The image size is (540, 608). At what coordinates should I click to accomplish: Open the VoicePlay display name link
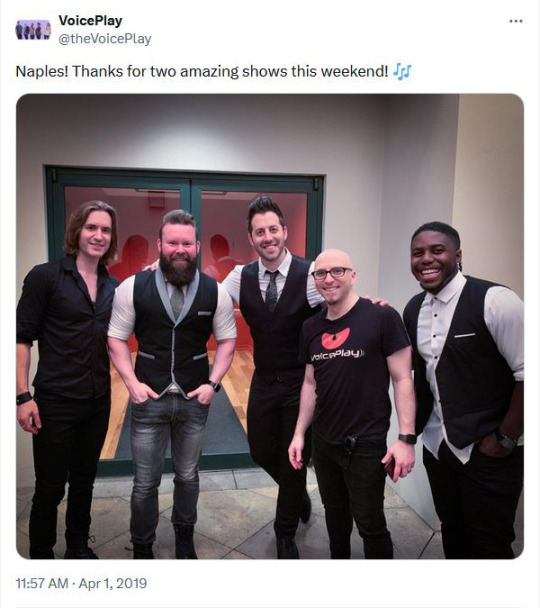[90, 21]
